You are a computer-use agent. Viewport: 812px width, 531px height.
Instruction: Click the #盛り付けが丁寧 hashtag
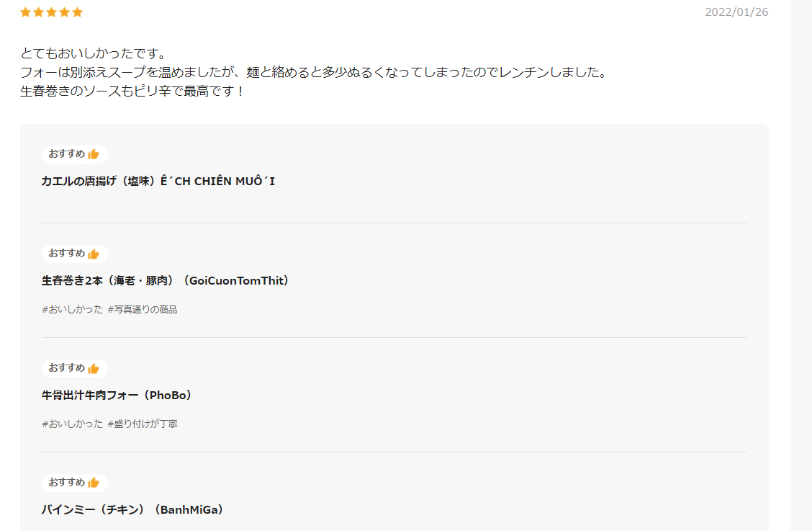point(143,424)
